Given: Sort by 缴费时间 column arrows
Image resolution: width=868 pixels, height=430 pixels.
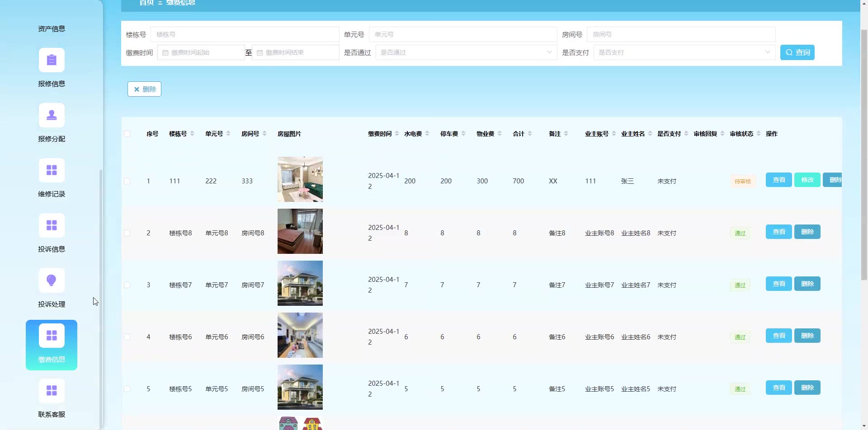Looking at the screenshot, I should 397,134.
